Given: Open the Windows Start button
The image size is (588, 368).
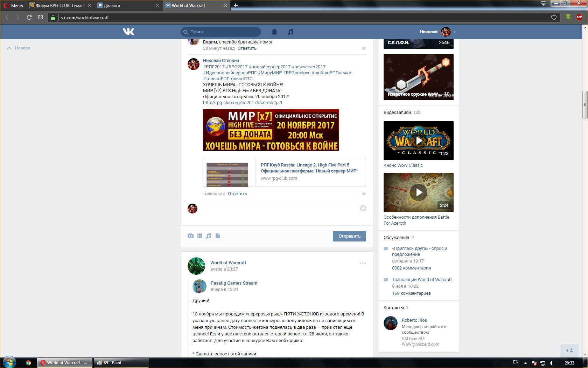Looking at the screenshot, I should click(x=9, y=362).
